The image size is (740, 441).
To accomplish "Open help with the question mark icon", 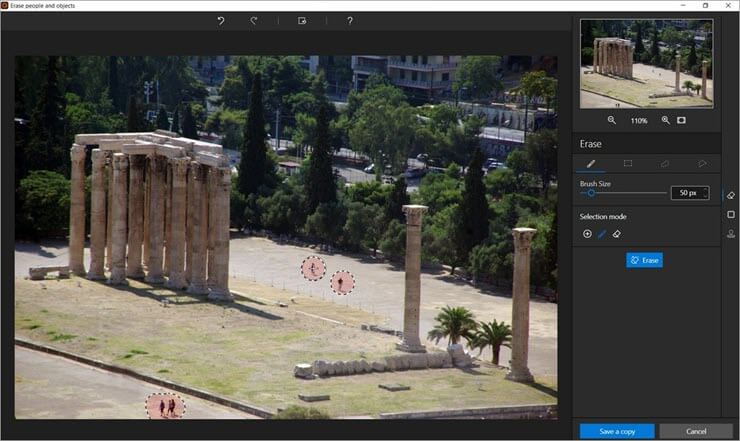I will click(349, 21).
